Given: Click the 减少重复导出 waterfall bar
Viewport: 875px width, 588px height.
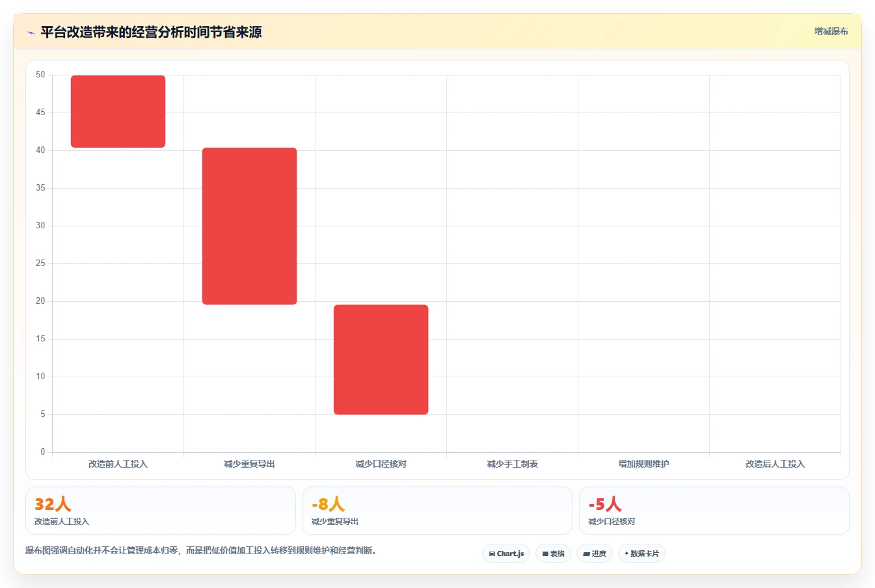Looking at the screenshot, I should tap(249, 226).
